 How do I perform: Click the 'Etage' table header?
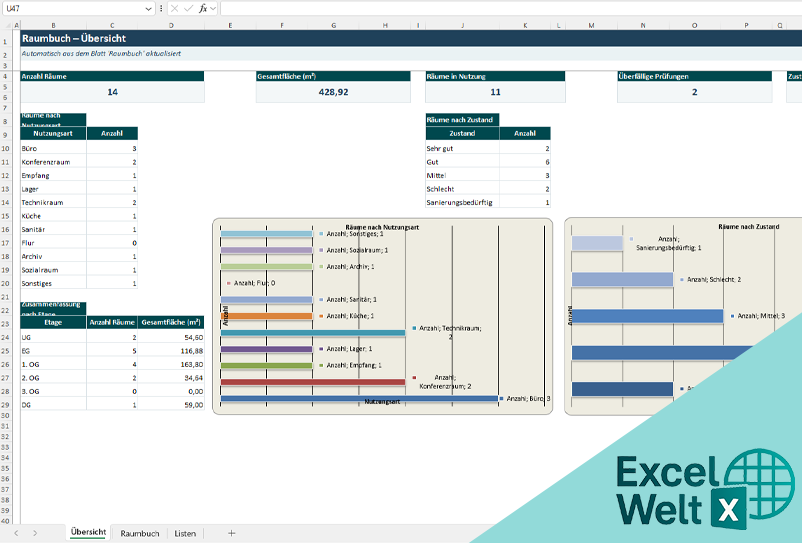coord(53,322)
